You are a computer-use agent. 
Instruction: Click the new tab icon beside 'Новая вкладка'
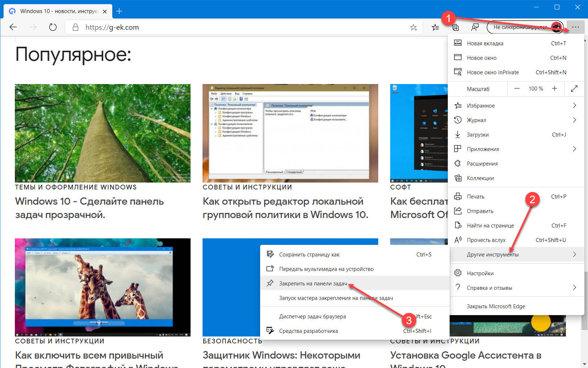(x=458, y=43)
